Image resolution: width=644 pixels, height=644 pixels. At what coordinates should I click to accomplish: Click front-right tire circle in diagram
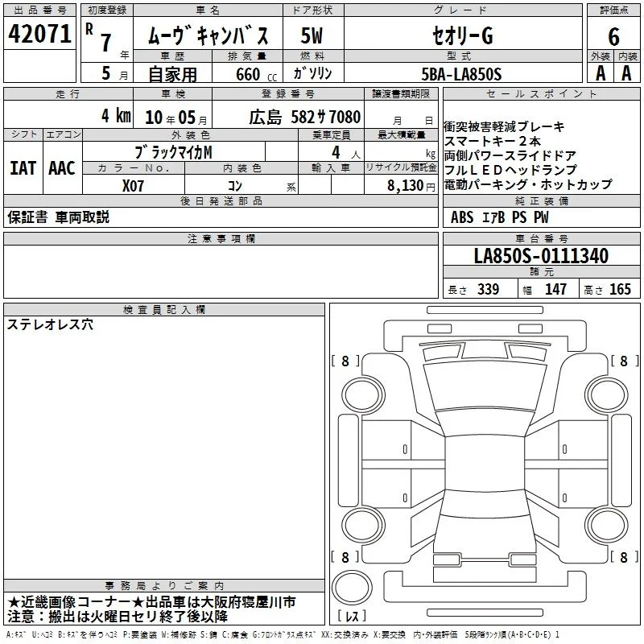coord(607,395)
